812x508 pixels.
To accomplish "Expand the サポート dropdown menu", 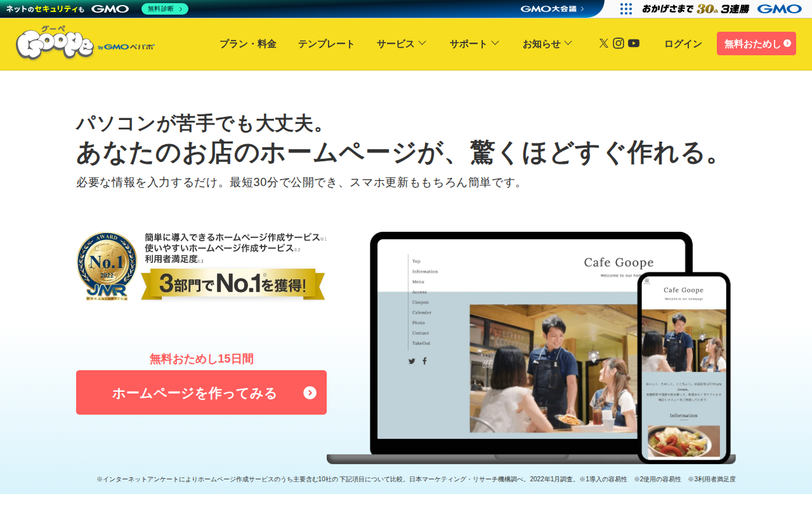I will tap(475, 43).
